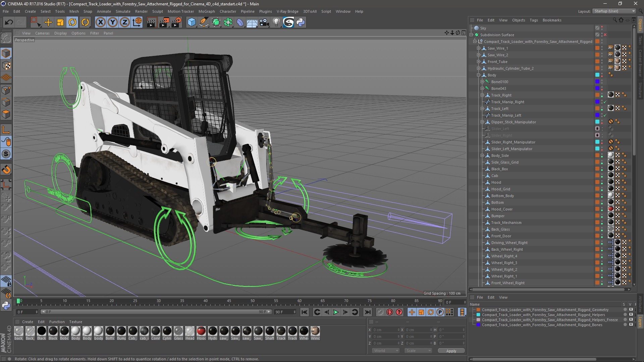Open Object Manager Tags menu

534,20
